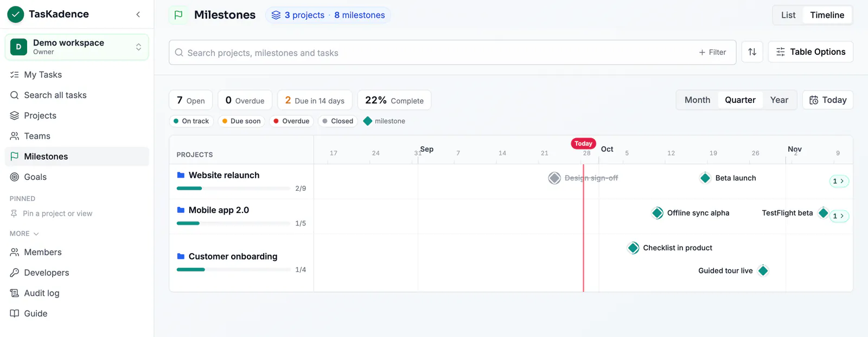Click the TestFlight beta milestone diamond
The height and width of the screenshot is (337, 868).
(824, 213)
